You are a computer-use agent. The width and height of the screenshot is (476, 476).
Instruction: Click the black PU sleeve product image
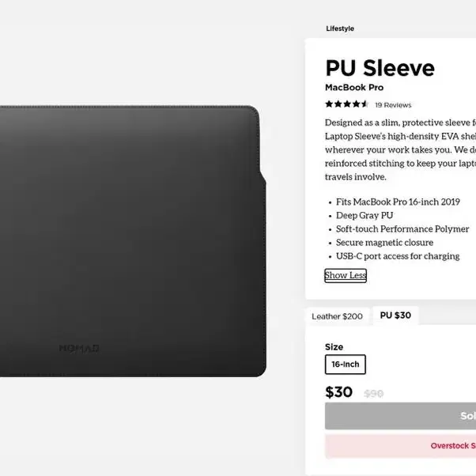(133, 241)
